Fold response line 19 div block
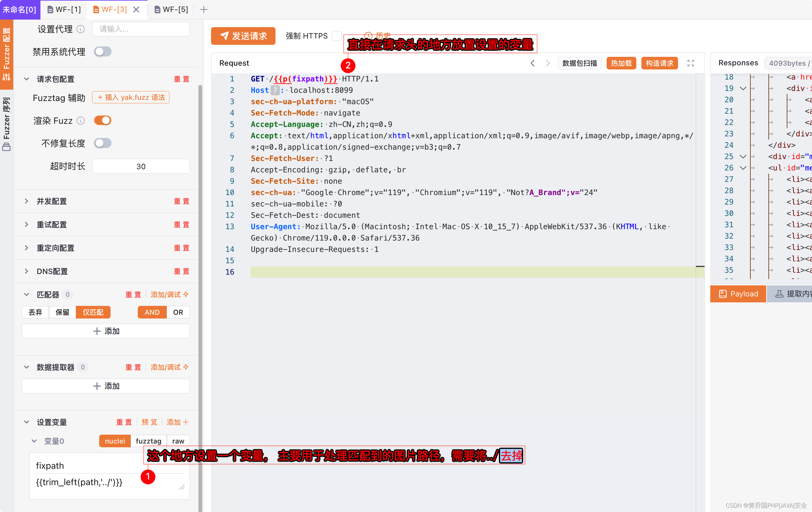812x512 pixels. coord(743,88)
